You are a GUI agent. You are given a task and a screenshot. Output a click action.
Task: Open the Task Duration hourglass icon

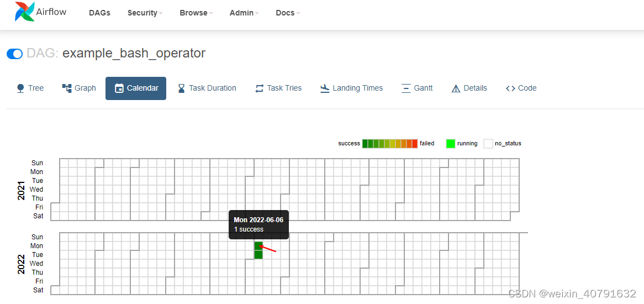[x=182, y=88]
